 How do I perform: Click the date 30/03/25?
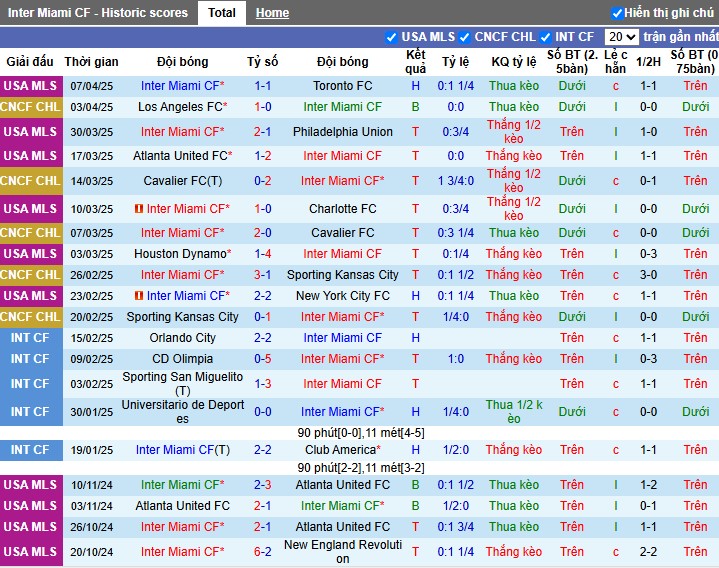(x=92, y=132)
